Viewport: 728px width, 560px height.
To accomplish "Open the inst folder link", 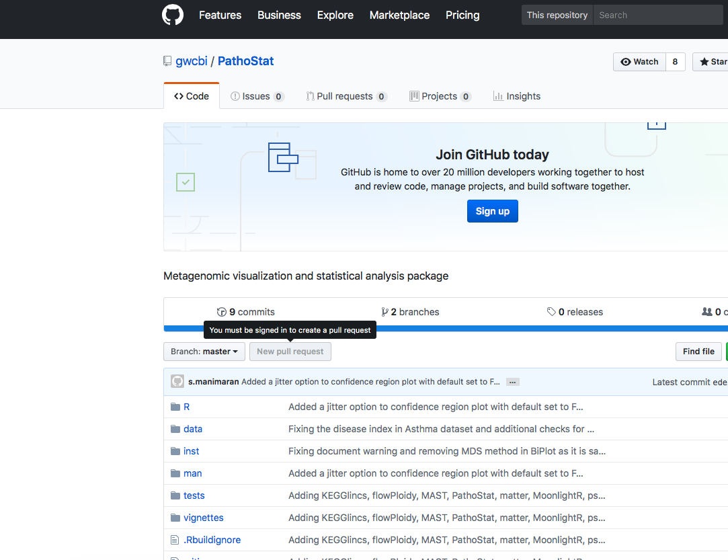I will click(192, 451).
